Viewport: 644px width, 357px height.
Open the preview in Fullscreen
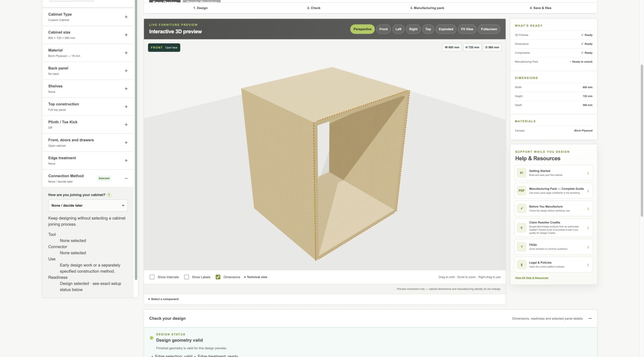489,29
